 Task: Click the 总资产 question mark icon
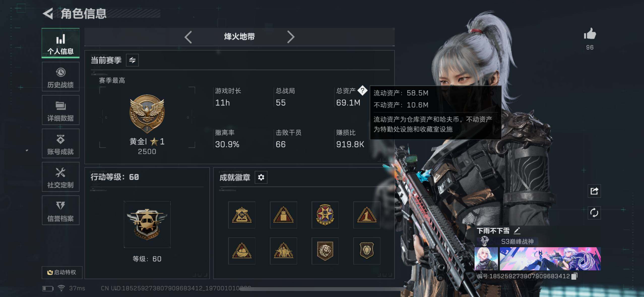point(362,91)
